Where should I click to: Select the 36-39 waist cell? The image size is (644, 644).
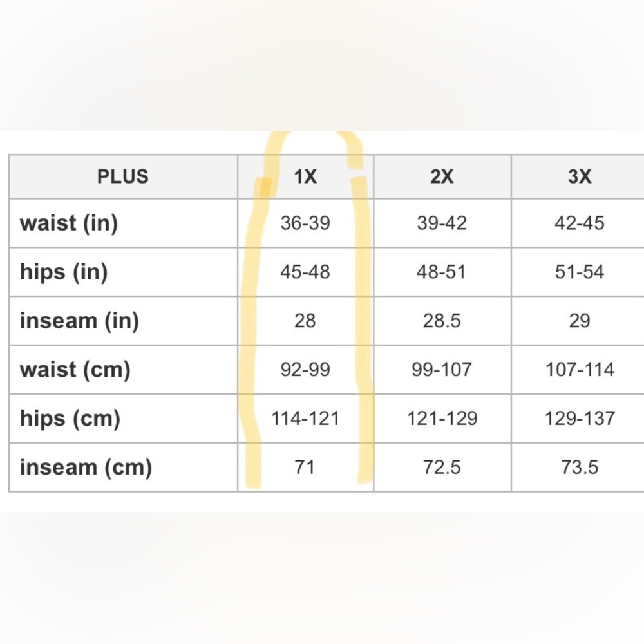click(x=305, y=223)
